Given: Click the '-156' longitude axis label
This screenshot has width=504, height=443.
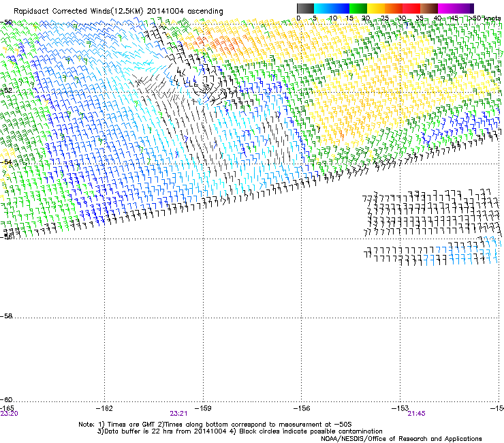Looking at the screenshot, I should click(x=302, y=408).
